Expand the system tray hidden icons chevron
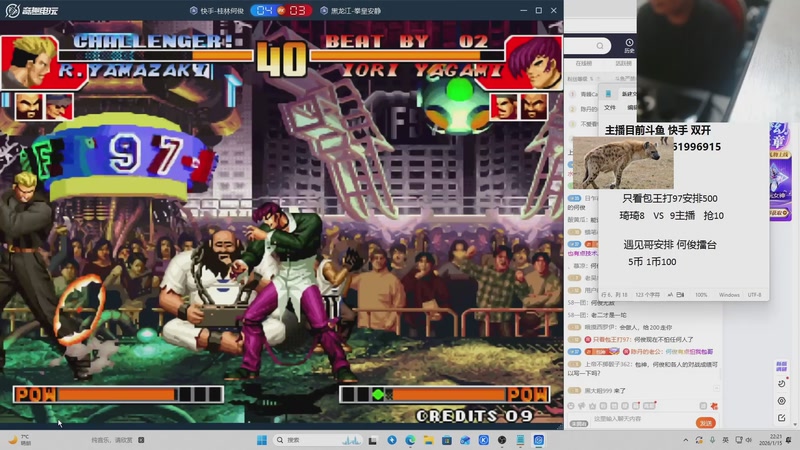 685,440
